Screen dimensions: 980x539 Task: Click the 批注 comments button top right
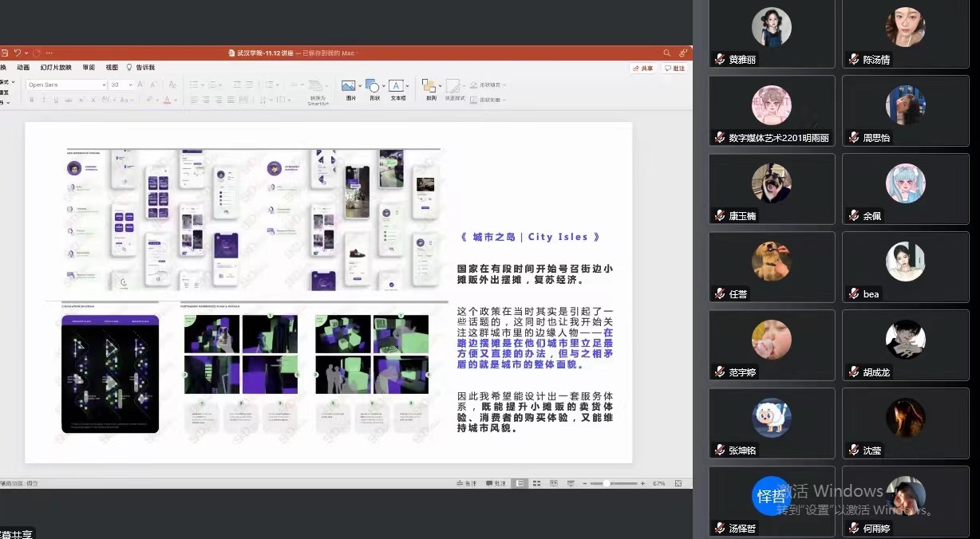(x=675, y=69)
